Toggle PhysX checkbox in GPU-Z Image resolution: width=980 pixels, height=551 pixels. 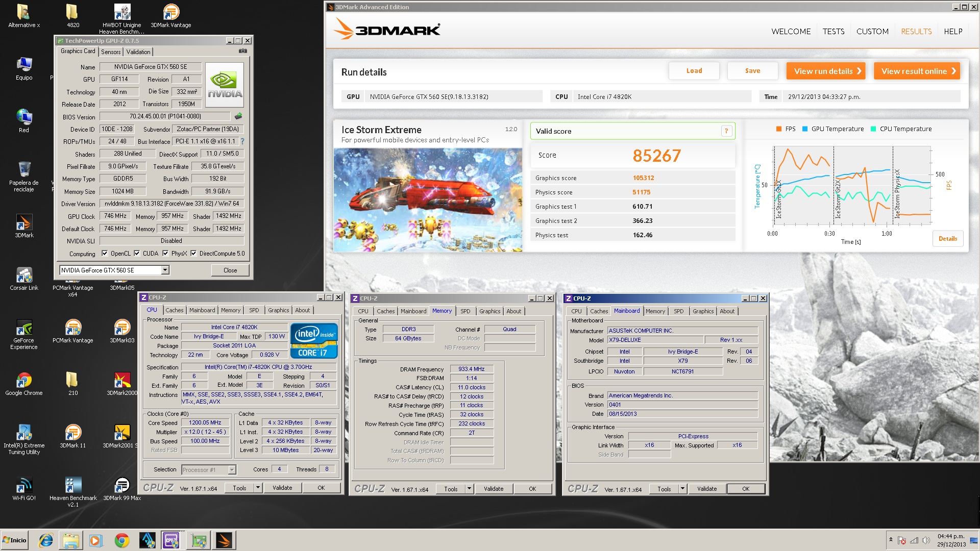click(x=165, y=253)
